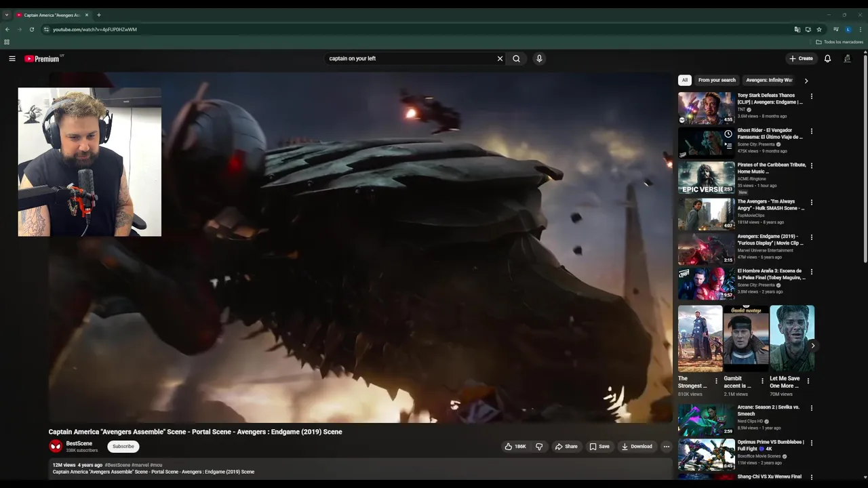
Task: Open Tony Stark Defeats Thanos thumbnail
Action: [706, 108]
